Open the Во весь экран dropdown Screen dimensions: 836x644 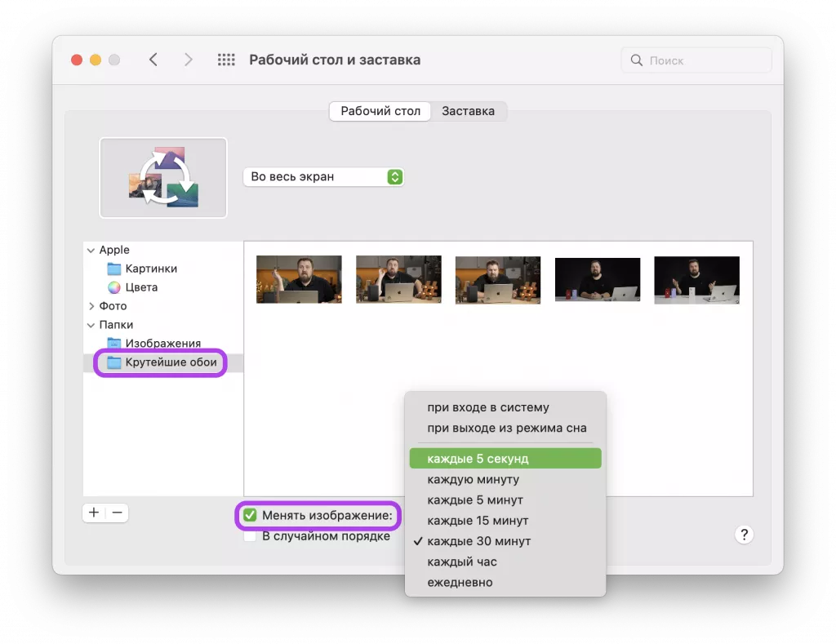pos(323,176)
